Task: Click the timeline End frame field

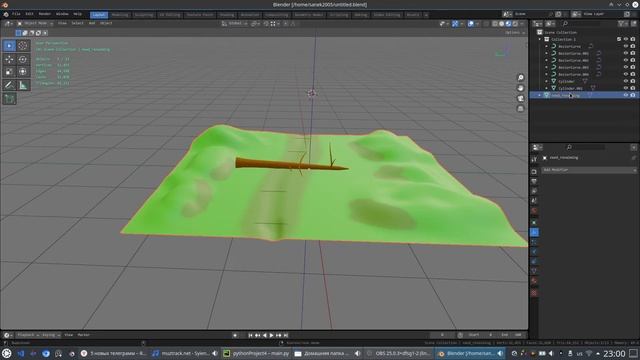Action: [x=512, y=335]
